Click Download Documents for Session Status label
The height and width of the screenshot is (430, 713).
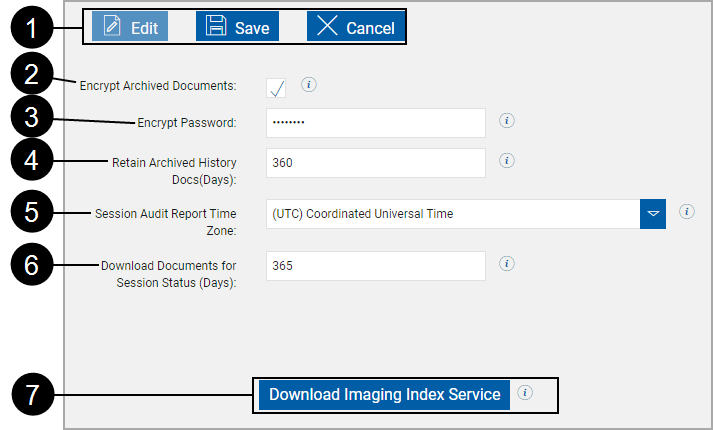(168, 274)
